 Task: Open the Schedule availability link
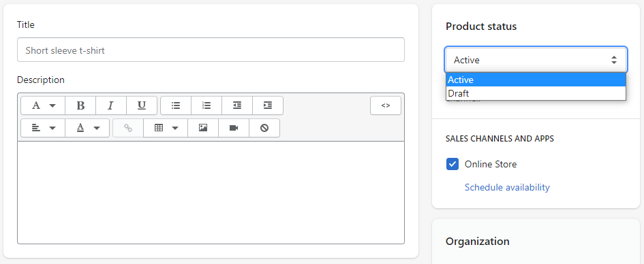(x=507, y=187)
